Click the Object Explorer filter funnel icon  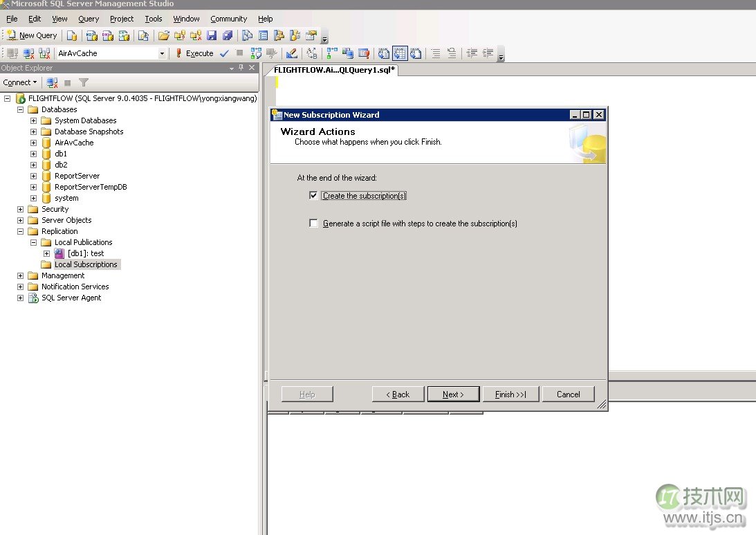[x=84, y=82]
